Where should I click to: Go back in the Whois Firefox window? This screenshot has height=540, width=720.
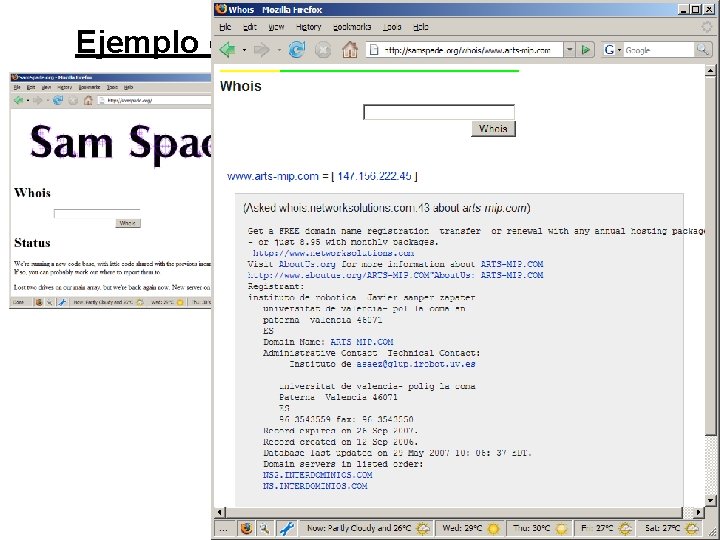pyautogui.click(x=227, y=50)
